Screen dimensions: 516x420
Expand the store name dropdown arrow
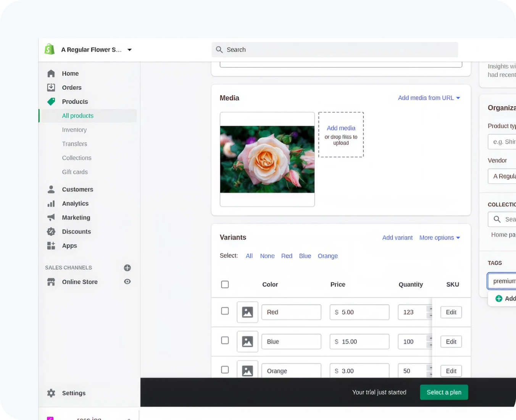(x=130, y=50)
